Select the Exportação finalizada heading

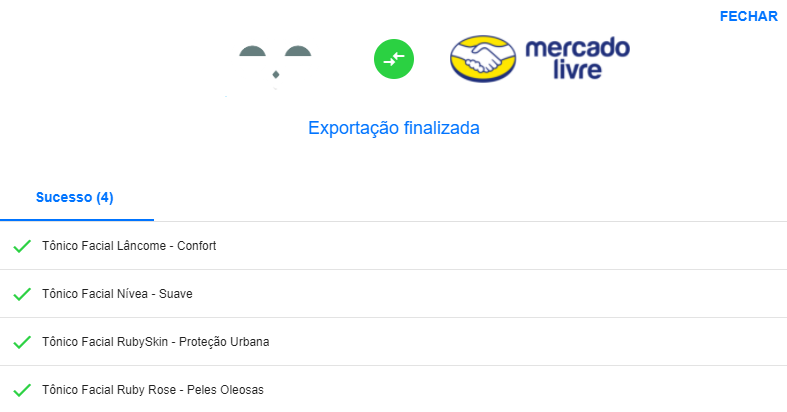394,128
